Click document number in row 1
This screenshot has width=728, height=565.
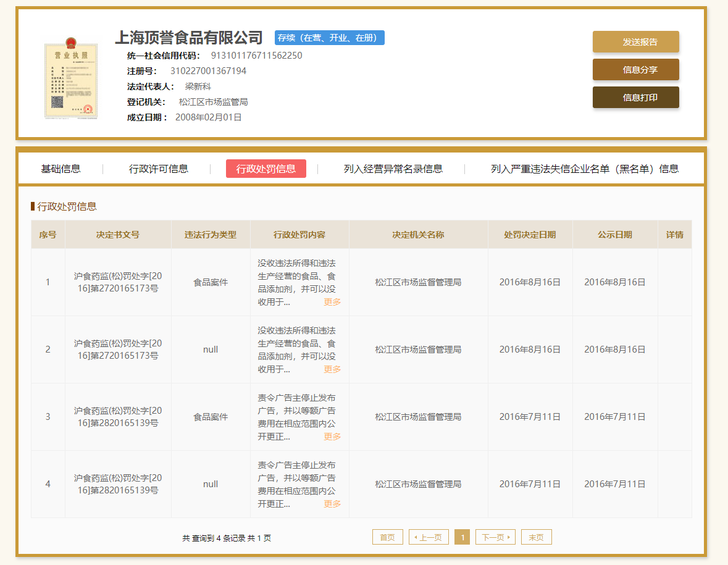pyautogui.click(x=118, y=282)
